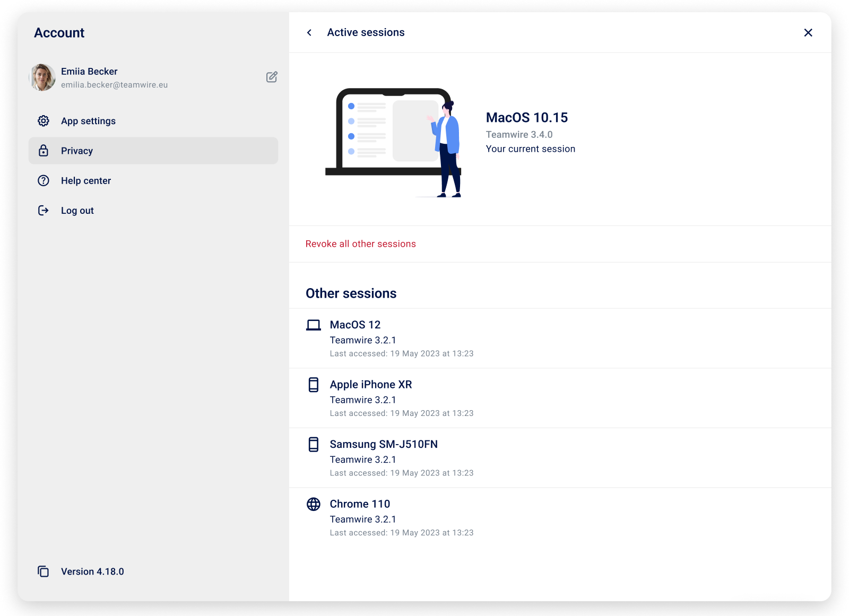Click Teamwire 3.2.1 under Chrome 110

[x=363, y=519]
